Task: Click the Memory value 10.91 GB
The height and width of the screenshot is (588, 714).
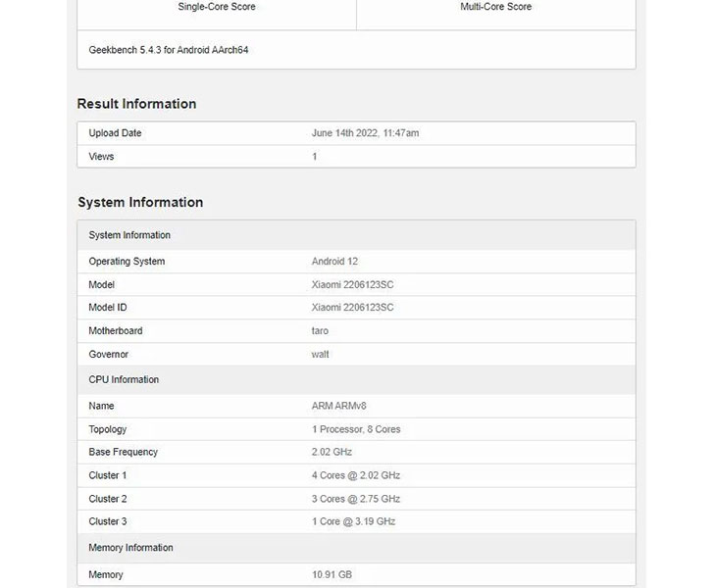Action: (x=331, y=575)
